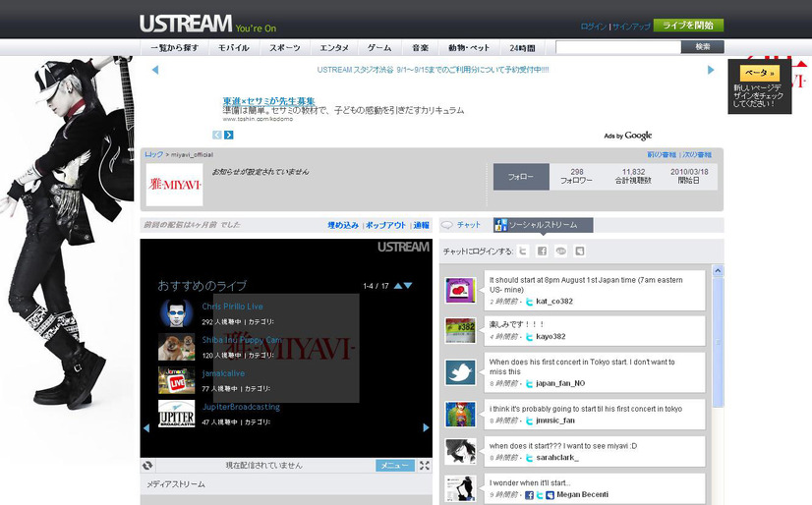Page down the recommended live list

(x=408, y=286)
